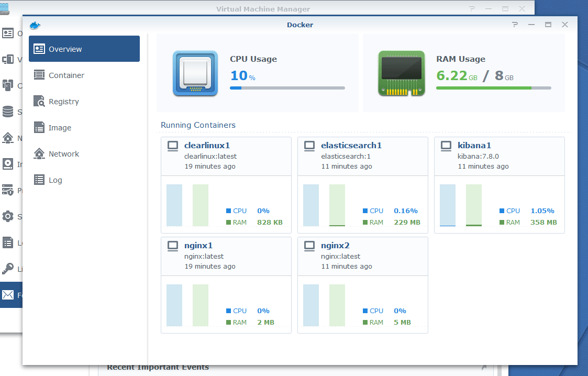The height and width of the screenshot is (376, 588).
Task: Click the 10% CPU Usage value
Action: pos(243,76)
